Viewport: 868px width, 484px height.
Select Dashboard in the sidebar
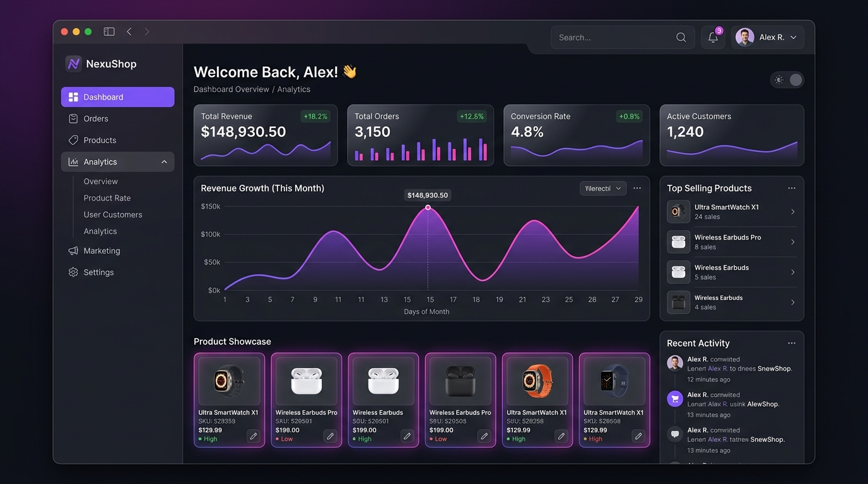[x=118, y=97]
